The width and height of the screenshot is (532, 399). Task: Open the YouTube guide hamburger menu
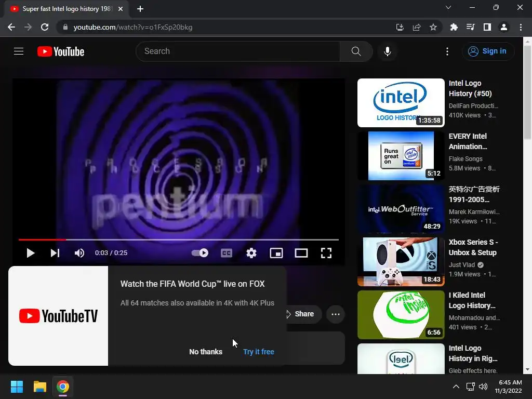pyautogui.click(x=19, y=51)
